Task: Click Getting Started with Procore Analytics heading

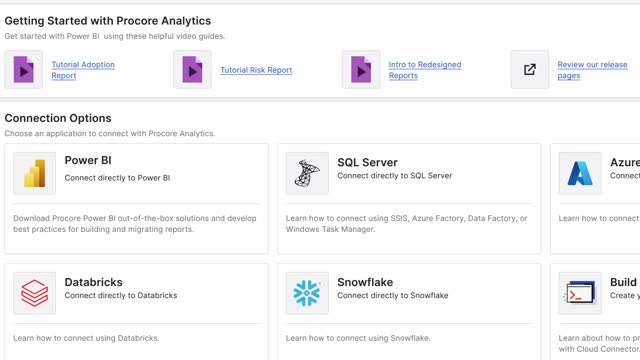Action: [x=108, y=21]
